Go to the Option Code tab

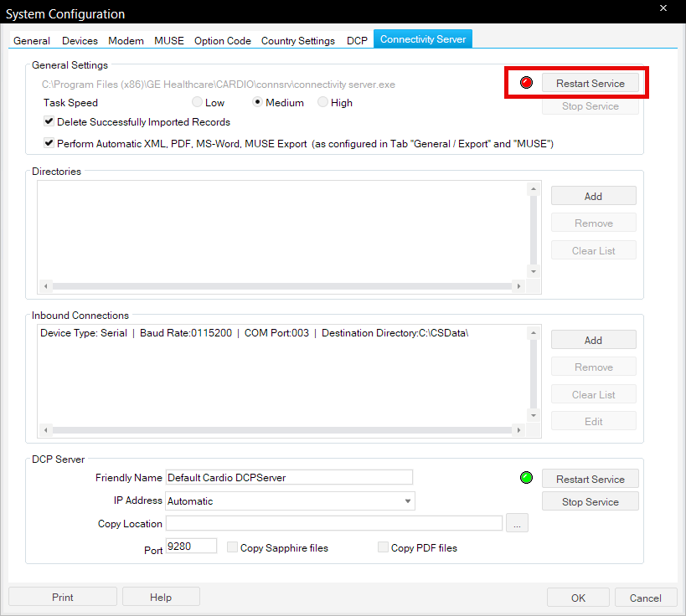click(222, 40)
